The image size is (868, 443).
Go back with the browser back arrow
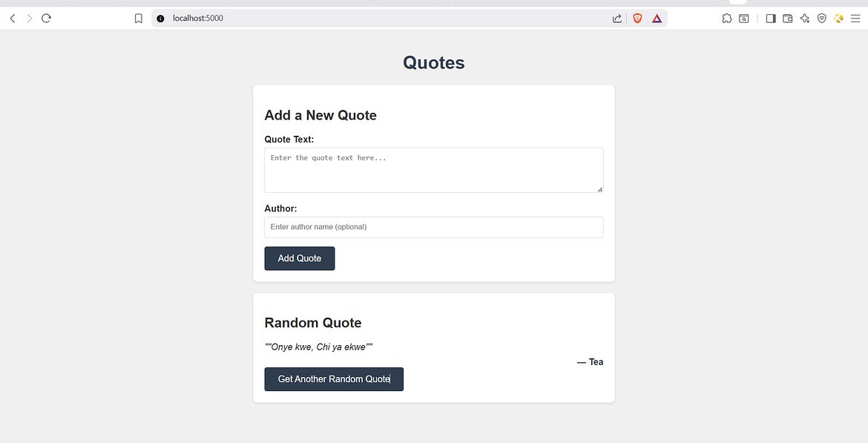pyautogui.click(x=12, y=19)
